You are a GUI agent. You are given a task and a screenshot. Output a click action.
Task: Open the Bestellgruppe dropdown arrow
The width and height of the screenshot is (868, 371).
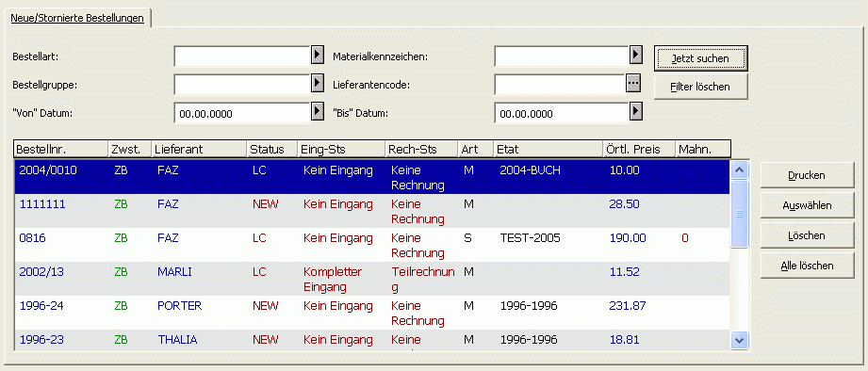tap(317, 84)
